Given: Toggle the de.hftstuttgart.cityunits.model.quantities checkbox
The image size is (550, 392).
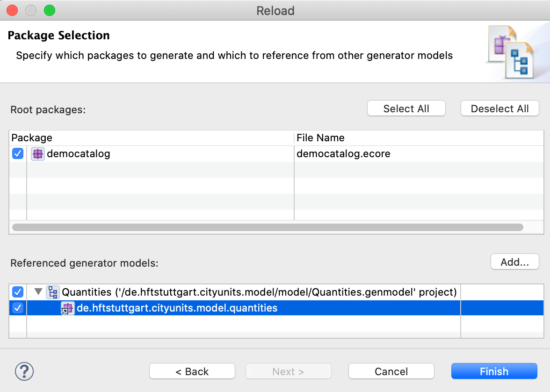Looking at the screenshot, I should click(x=18, y=308).
